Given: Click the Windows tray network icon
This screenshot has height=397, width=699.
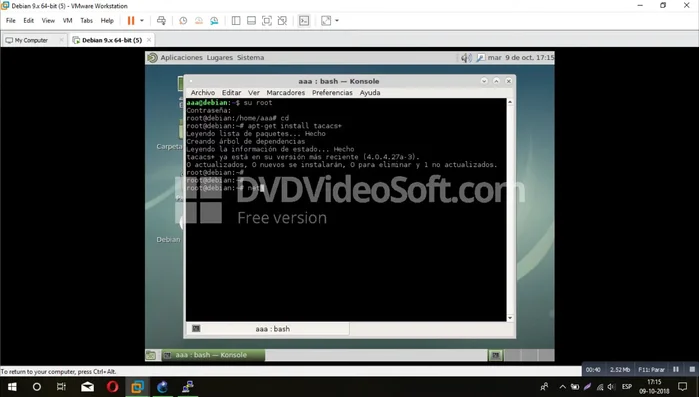Looking at the screenshot, I should point(600,387).
